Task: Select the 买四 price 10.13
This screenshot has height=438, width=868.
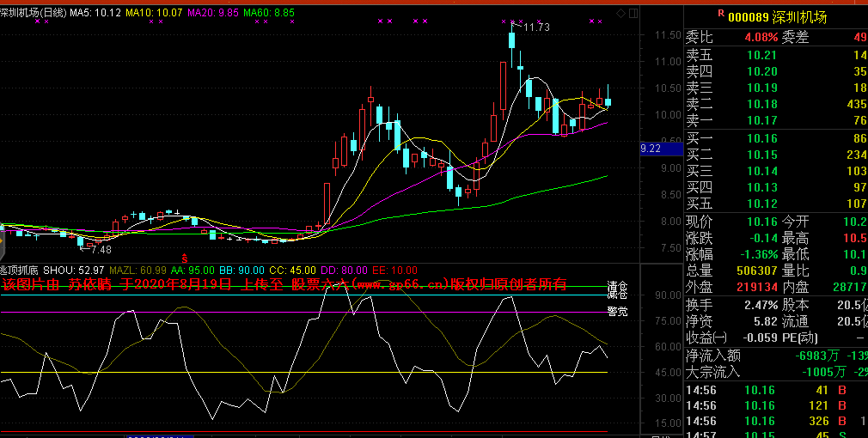Action: (x=762, y=187)
